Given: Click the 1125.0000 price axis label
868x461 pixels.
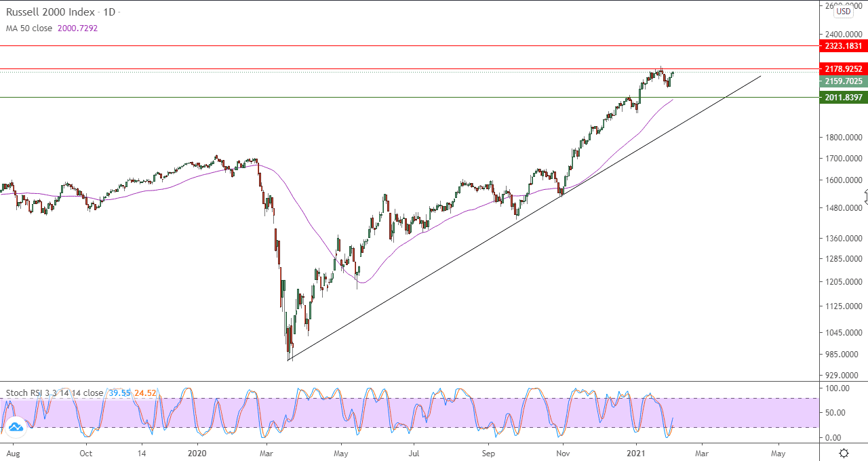Looking at the screenshot, I should (843, 306).
